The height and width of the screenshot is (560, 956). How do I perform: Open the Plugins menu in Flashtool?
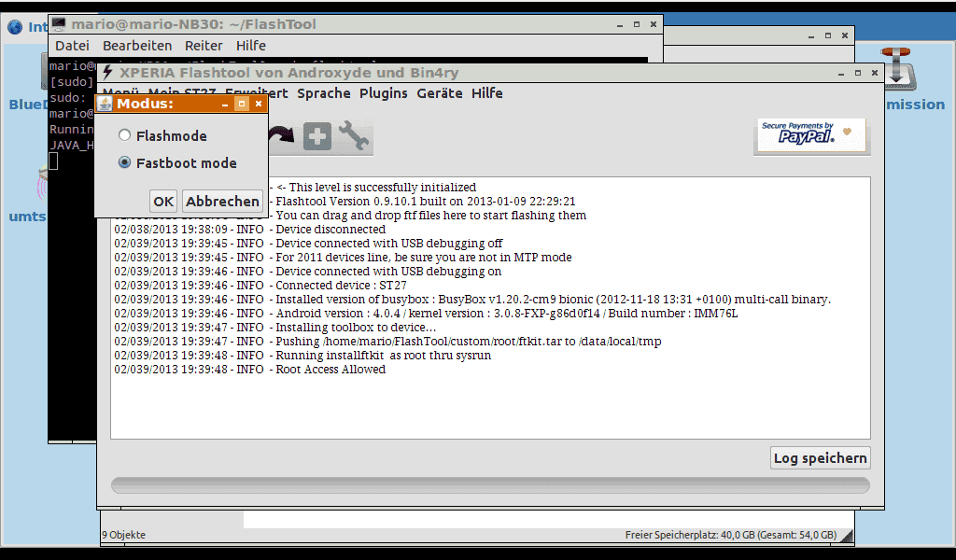tap(384, 93)
